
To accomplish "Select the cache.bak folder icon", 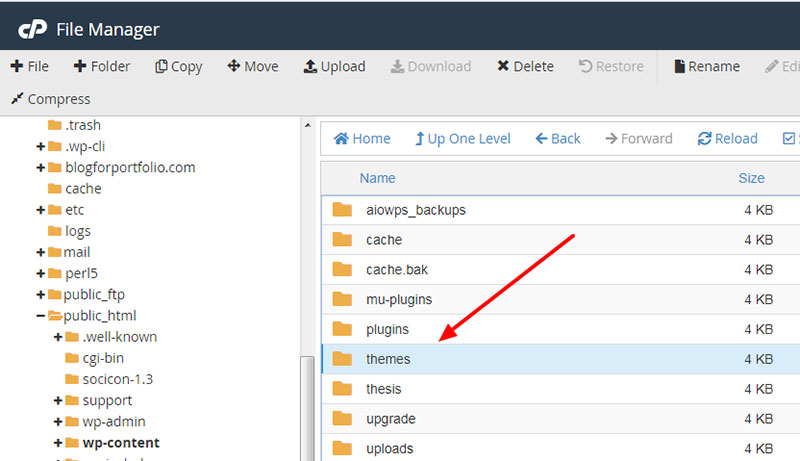I will click(x=342, y=269).
